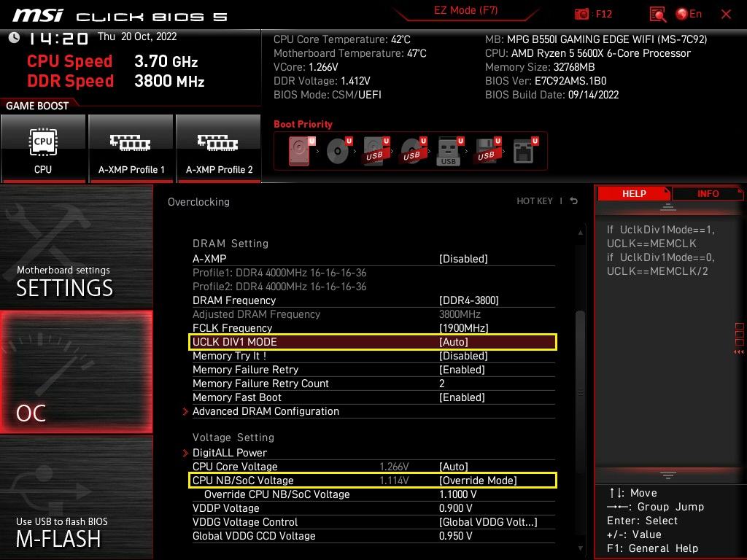Click the MSI Click BIOS 5 logo
747x560 pixels.
pyautogui.click(x=120, y=16)
